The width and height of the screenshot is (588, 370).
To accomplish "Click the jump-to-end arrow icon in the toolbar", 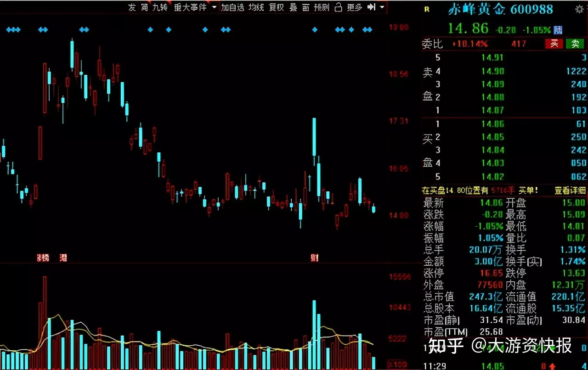I will (372, 7).
